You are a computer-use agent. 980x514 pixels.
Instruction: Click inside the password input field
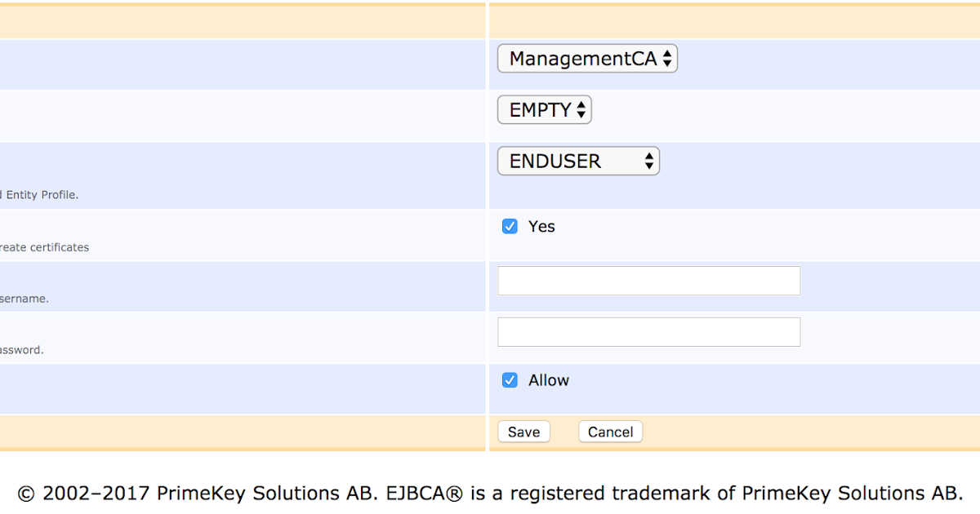(x=648, y=331)
